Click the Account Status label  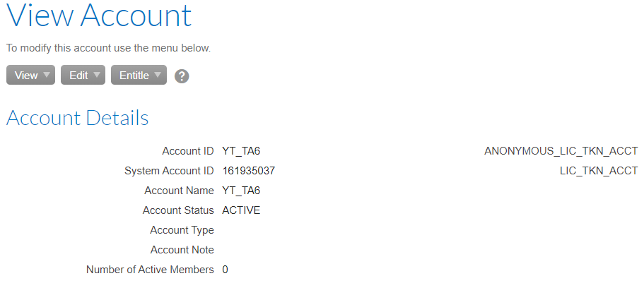pos(178,210)
